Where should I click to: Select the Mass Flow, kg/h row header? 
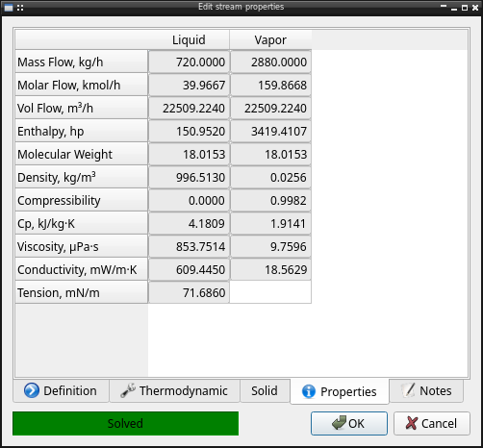pos(82,62)
